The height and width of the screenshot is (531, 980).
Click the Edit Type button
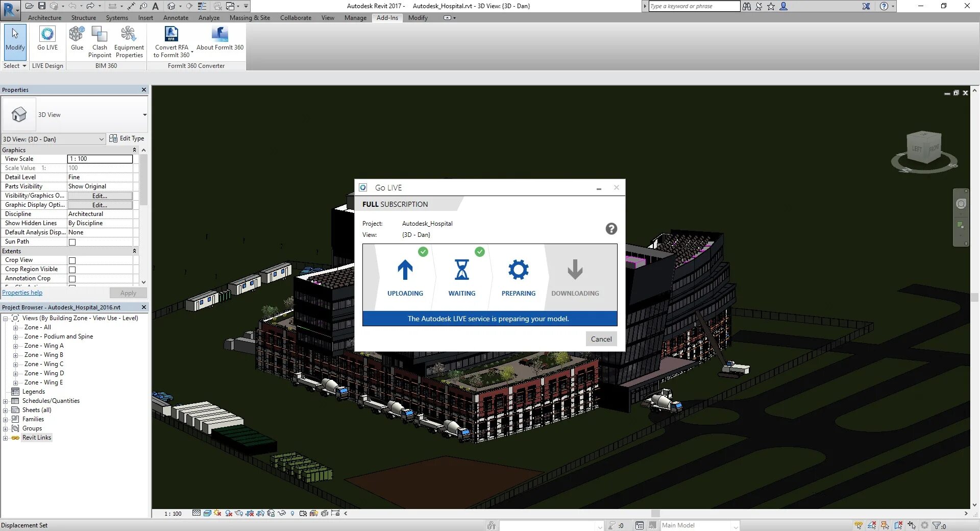[x=127, y=138]
